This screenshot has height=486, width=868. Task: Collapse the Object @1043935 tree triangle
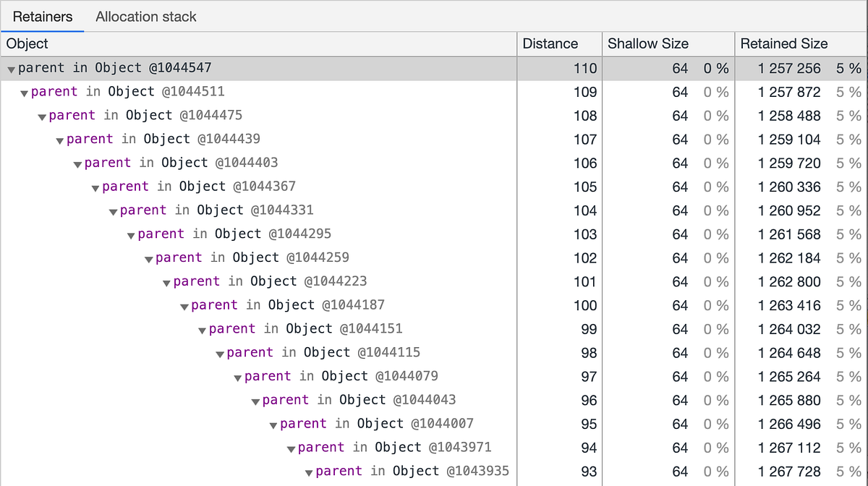point(308,473)
